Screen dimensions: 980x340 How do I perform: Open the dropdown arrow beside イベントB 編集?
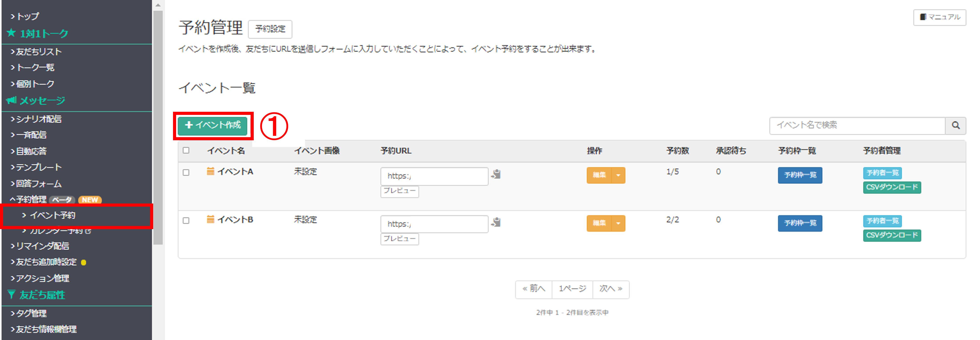(x=618, y=224)
